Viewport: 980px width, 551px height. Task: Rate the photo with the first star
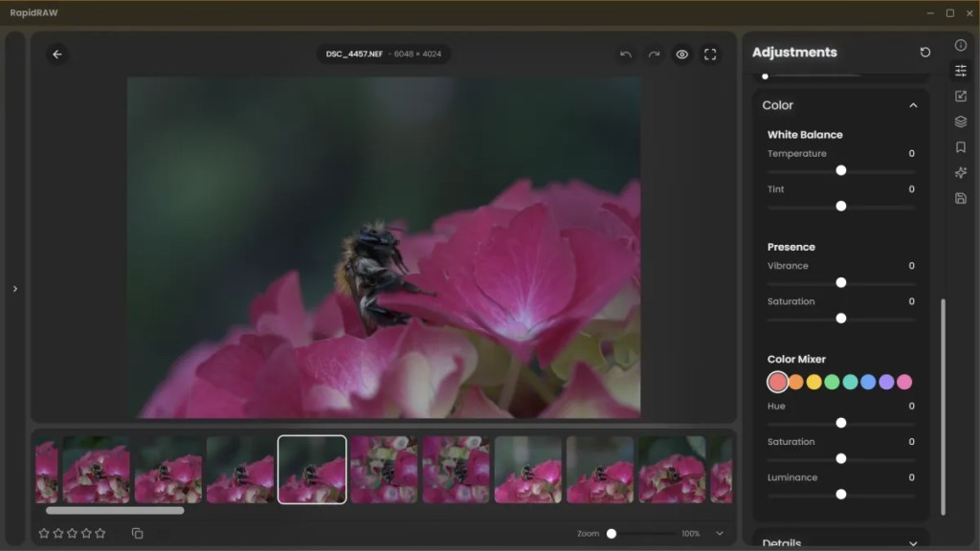pyautogui.click(x=44, y=533)
